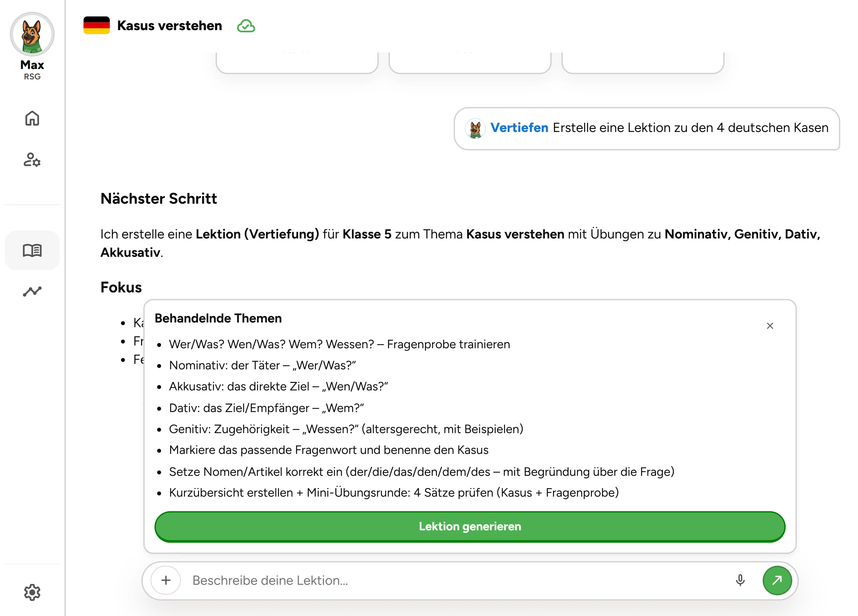Select the middle partially visible card
Viewport: 858px width, 616px height.
470,63
